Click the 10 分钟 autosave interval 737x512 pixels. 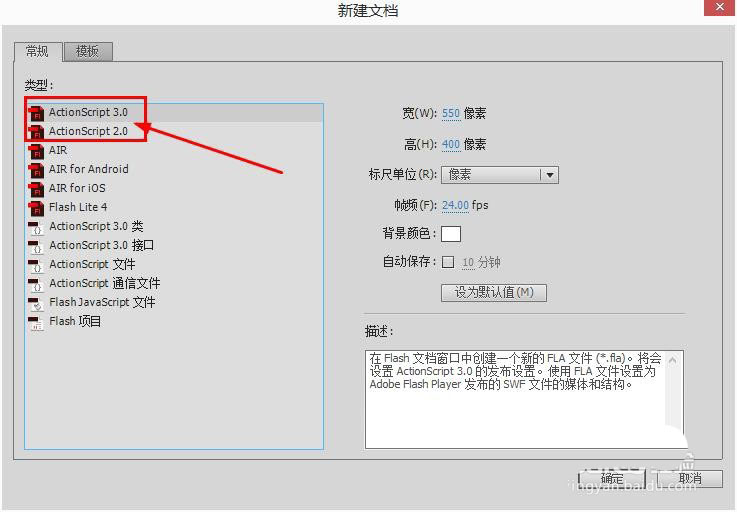(x=481, y=262)
